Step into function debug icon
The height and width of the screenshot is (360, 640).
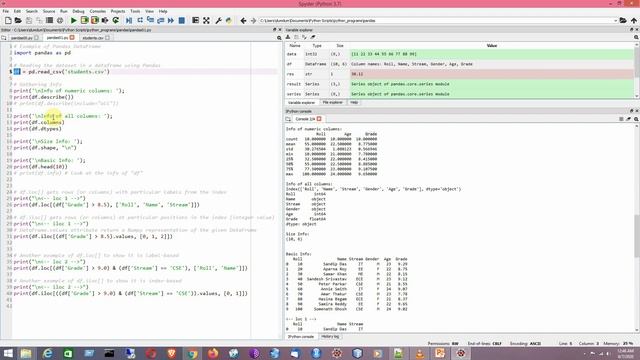(150, 20)
